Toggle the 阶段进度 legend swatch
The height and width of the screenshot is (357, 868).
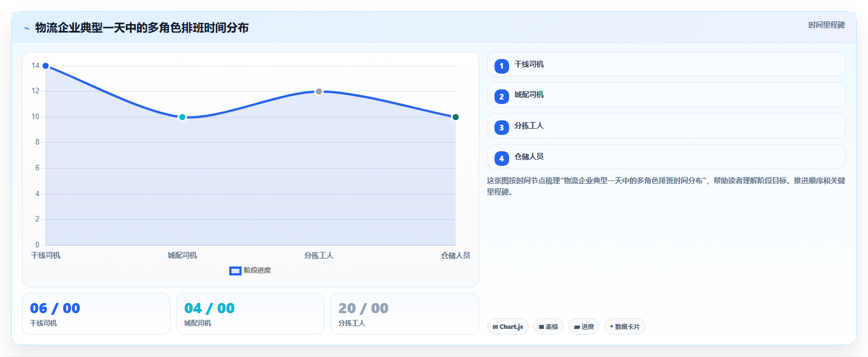(x=235, y=271)
